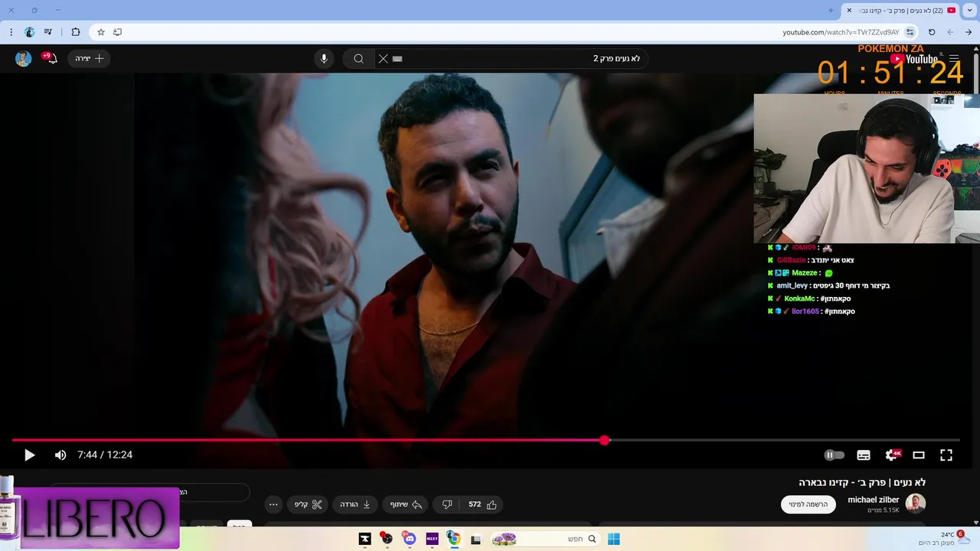Select the YouTube video browser tab
The height and width of the screenshot is (551, 980).
tap(901, 10)
